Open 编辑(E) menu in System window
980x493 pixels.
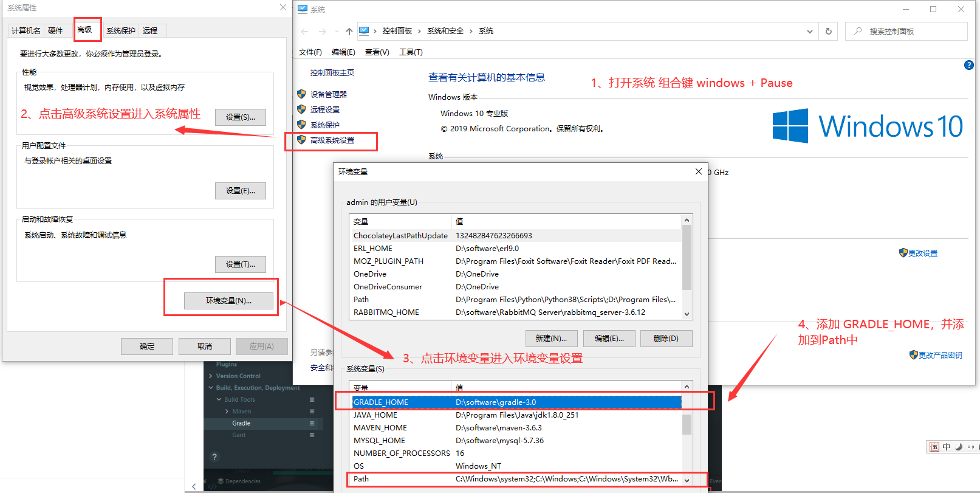pos(343,52)
